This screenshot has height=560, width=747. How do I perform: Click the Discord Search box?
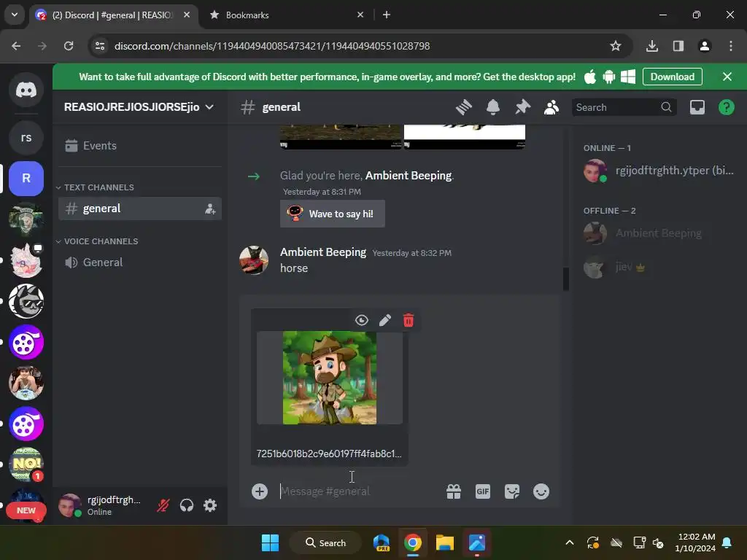coord(623,107)
